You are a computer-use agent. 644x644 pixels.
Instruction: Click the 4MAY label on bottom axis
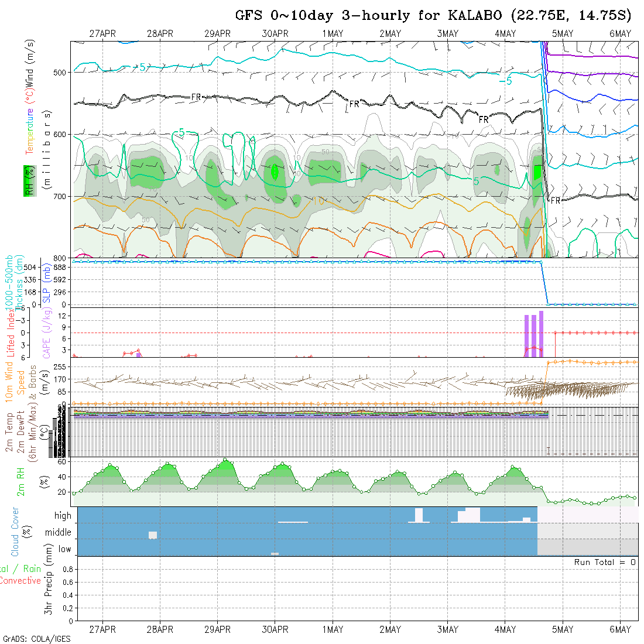click(505, 629)
